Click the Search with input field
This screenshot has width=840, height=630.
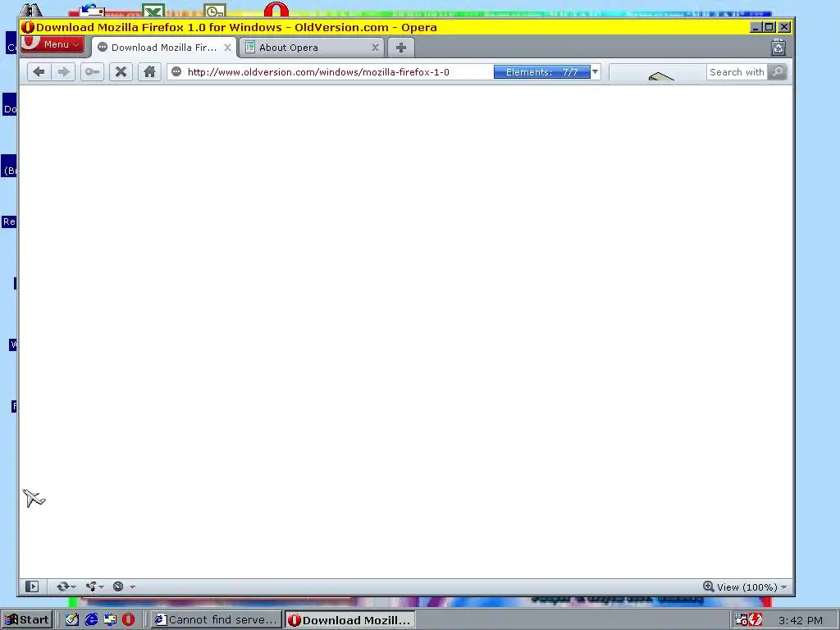(737, 72)
